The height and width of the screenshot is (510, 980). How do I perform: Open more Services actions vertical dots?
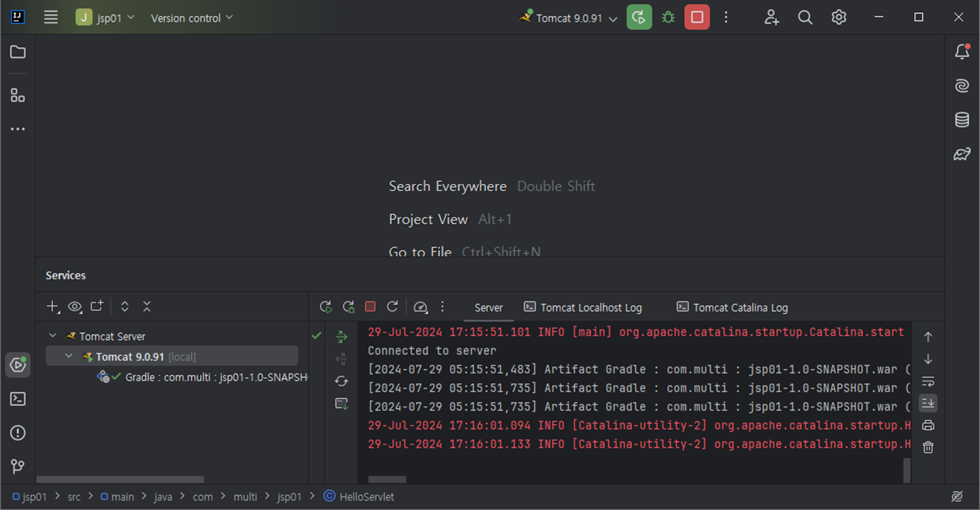[x=443, y=307]
